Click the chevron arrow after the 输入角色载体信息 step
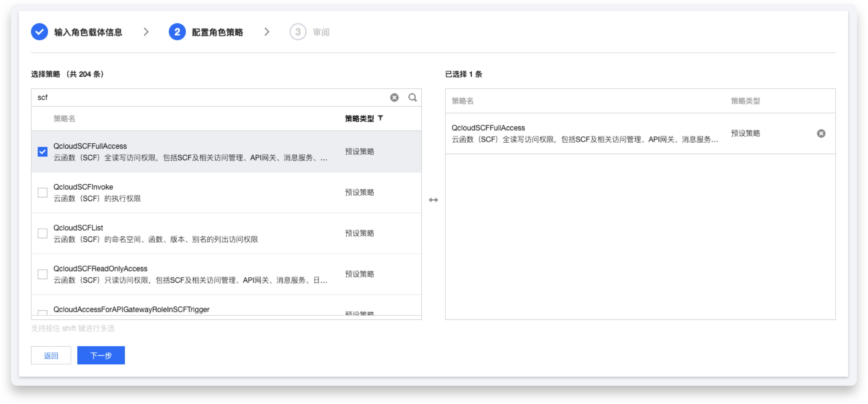This screenshot has width=868, height=404. click(x=146, y=32)
